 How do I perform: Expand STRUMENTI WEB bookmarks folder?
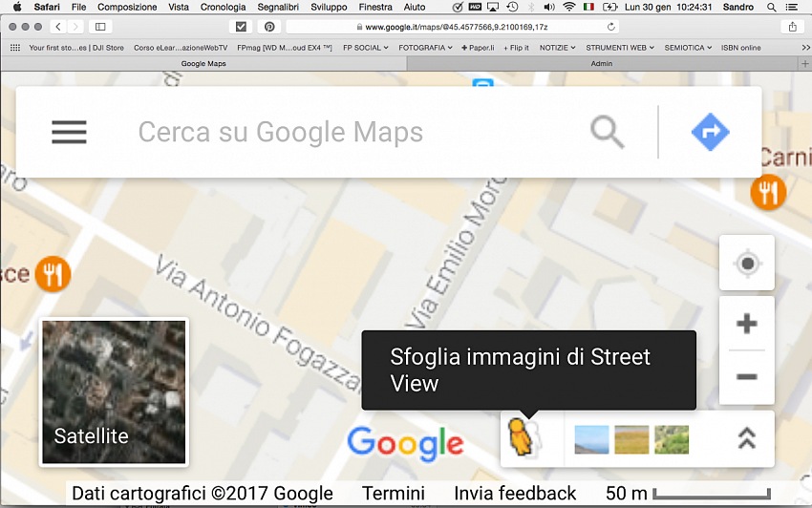pos(620,48)
